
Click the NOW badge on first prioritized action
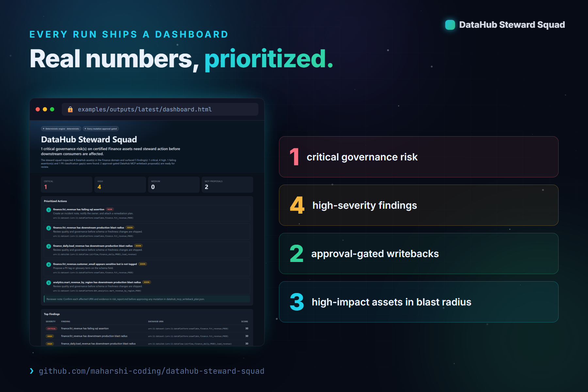point(110,209)
